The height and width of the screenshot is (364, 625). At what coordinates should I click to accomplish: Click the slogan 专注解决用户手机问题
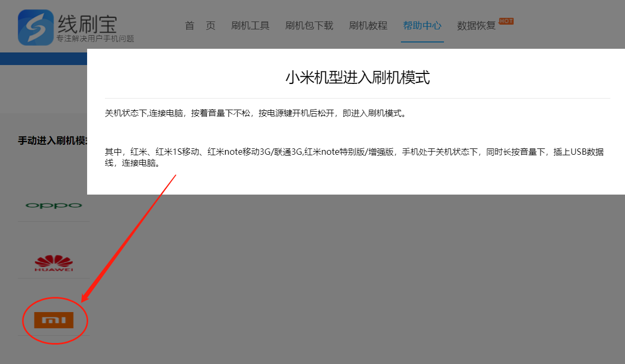pyautogui.click(x=96, y=39)
